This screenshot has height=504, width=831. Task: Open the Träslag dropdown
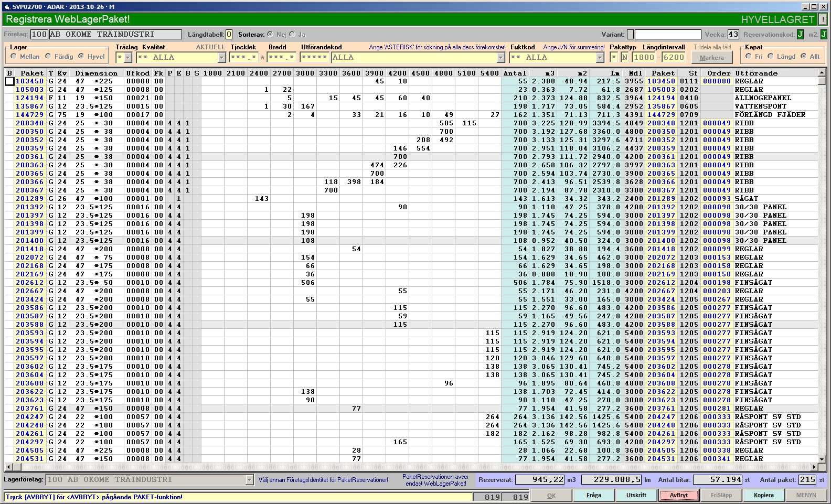(128, 57)
